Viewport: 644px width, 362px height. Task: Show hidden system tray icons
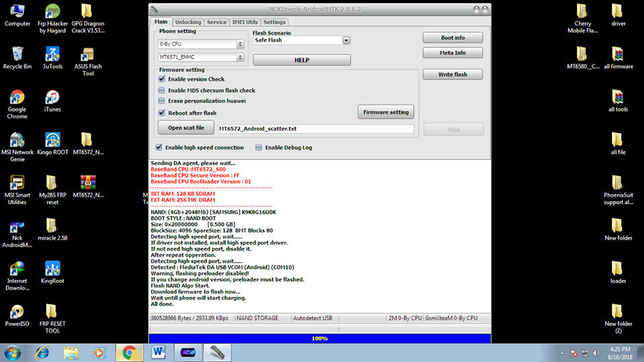point(562,353)
